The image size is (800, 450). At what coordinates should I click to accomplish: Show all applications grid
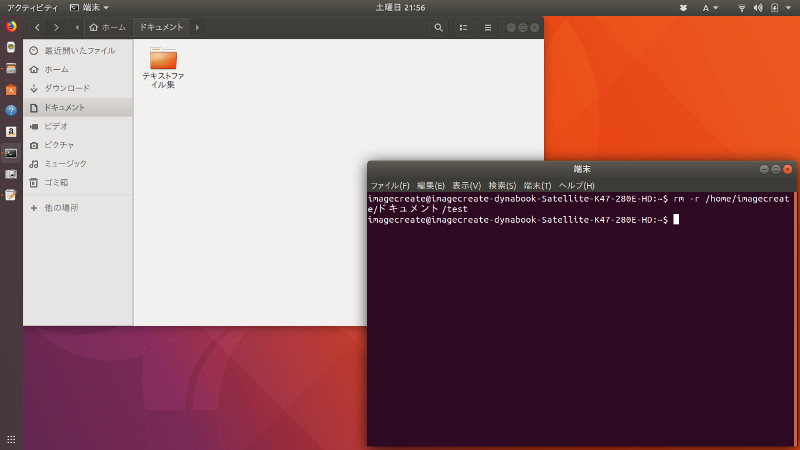tap(11, 439)
